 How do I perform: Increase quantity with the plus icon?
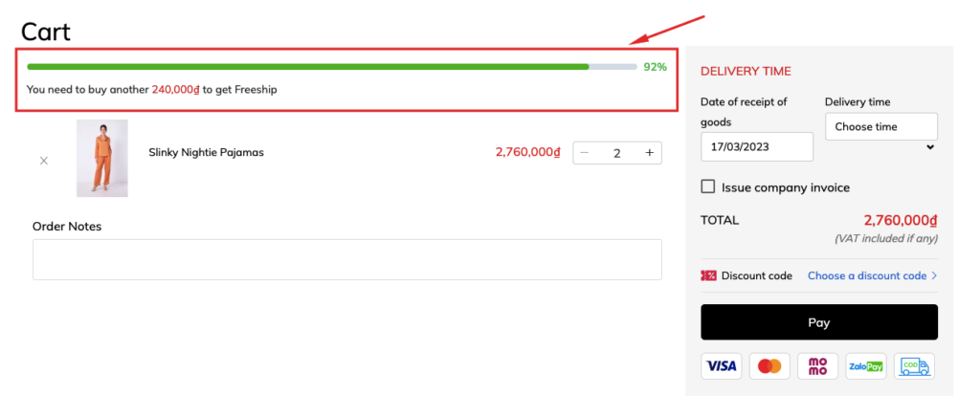pos(650,152)
